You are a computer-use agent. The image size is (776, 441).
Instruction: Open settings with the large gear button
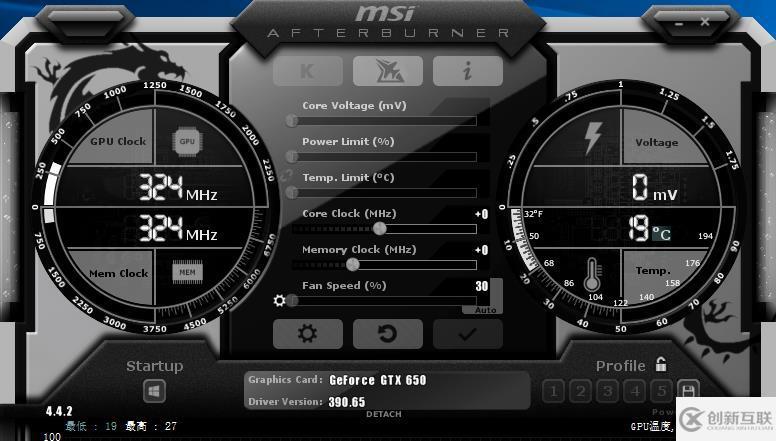[x=307, y=334]
